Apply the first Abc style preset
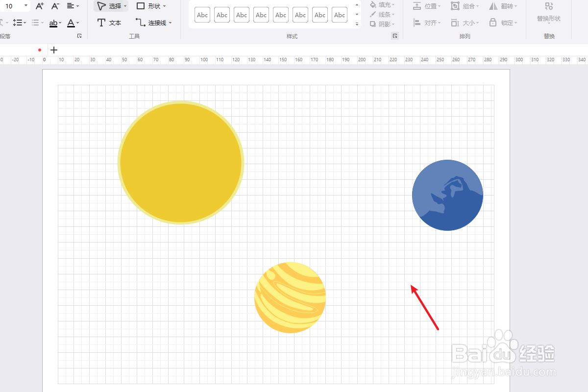Screen dimensions: 588x392 (202, 15)
